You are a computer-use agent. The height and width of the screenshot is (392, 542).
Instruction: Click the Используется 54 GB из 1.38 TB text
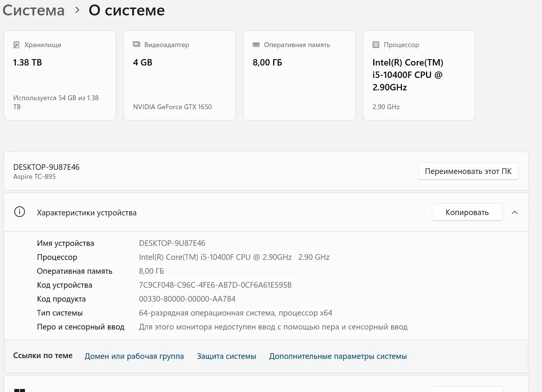coord(56,102)
